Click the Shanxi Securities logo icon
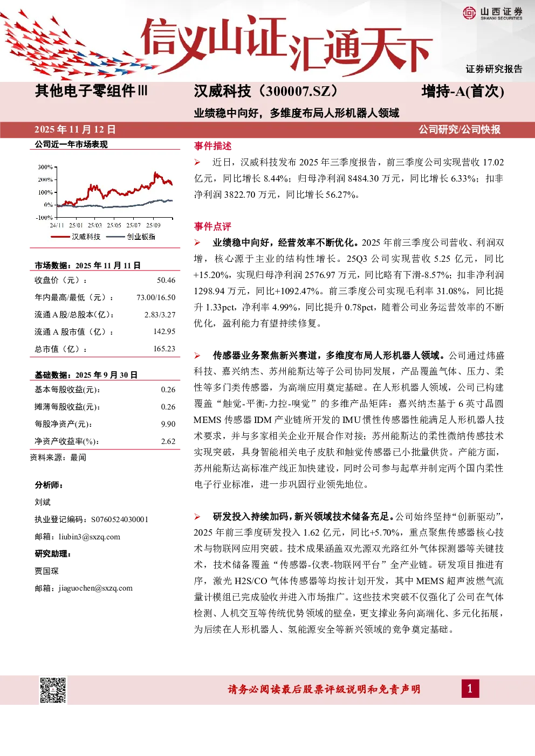This screenshot has height=756, width=535. coord(469,13)
